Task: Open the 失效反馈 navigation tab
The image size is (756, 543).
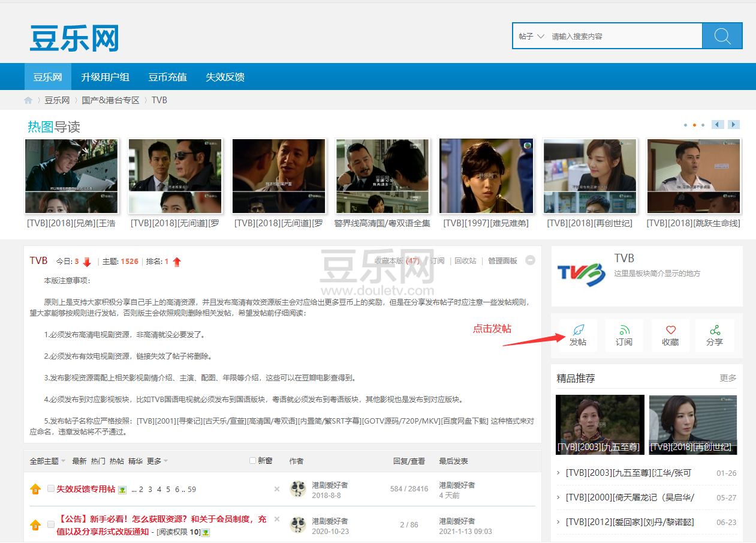Action: [225, 77]
